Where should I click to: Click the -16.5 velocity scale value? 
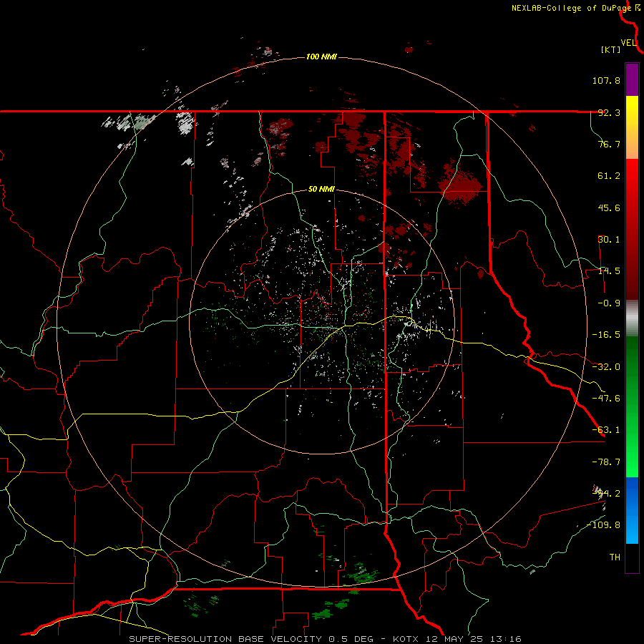point(606,335)
